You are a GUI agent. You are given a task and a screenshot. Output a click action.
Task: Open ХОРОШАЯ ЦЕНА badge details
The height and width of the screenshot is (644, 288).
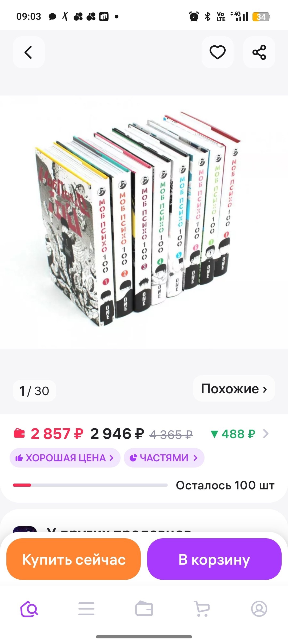coord(65,458)
